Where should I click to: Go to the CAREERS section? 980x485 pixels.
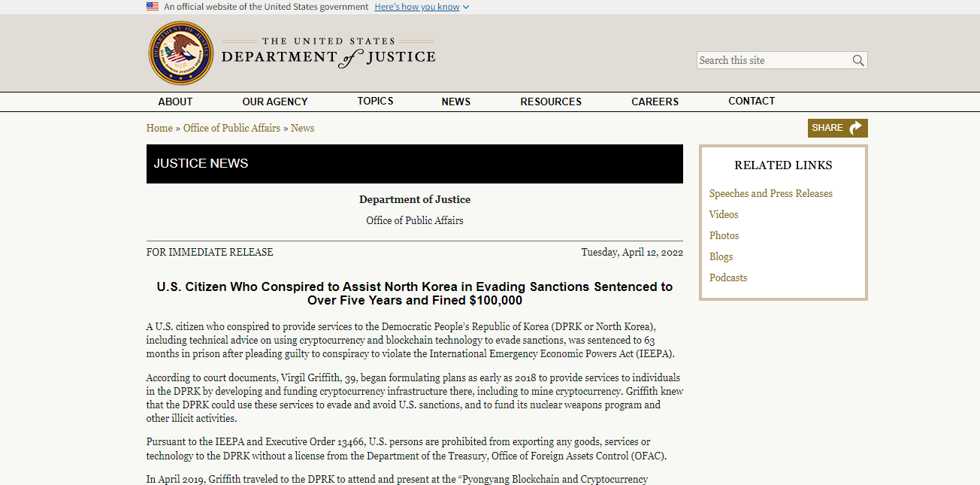point(655,102)
